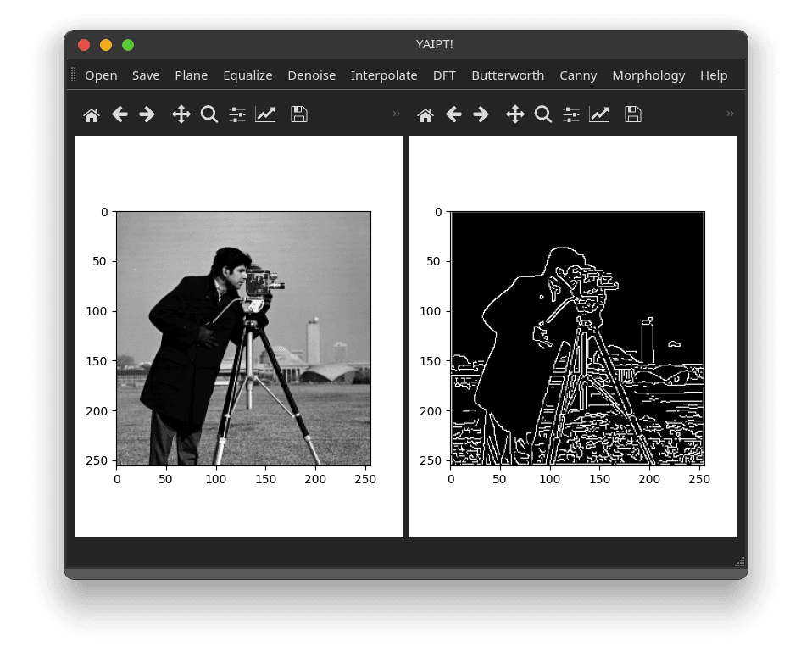Select Denoise in the menu bar
Screen dimensions: 812x652
[312, 75]
